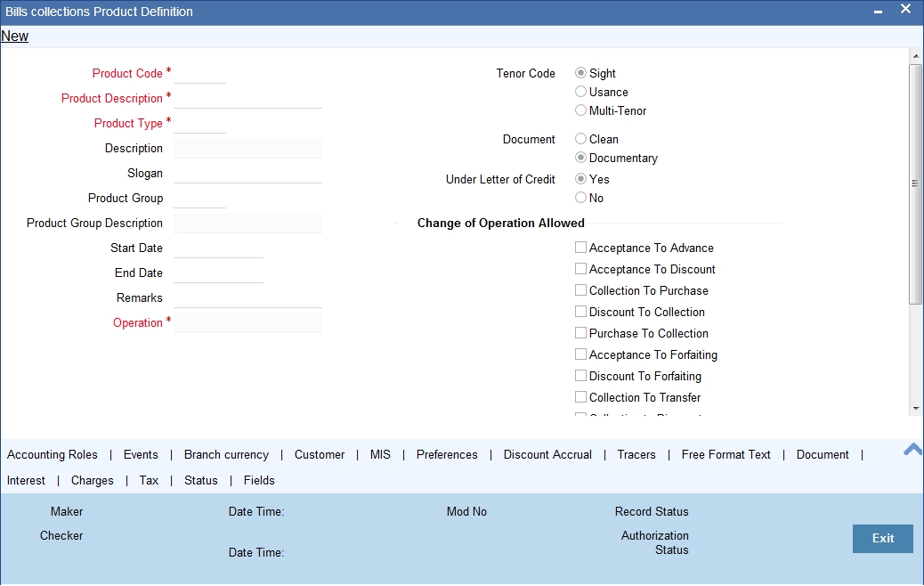Minimize the Product Definition window
Viewport: 924px width, 586px height.
(x=878, y=12)
